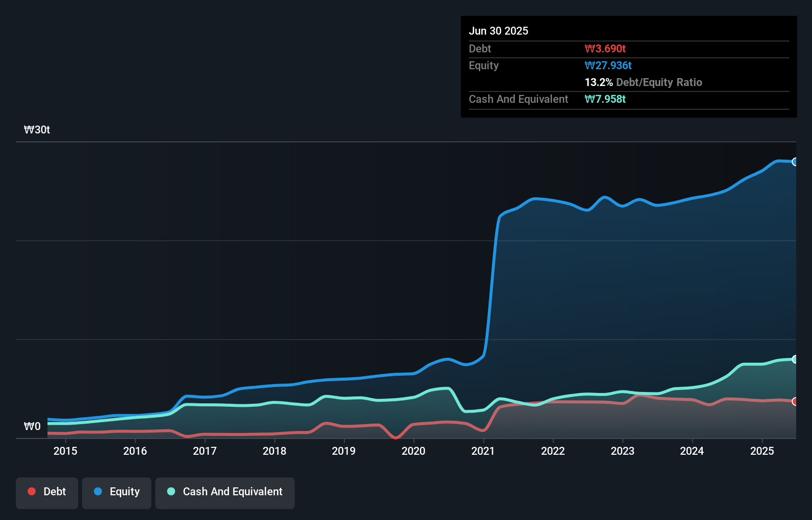Toggle the Cash And Equivalent legend button
812x520 pixels.
[x=225, y=493]
